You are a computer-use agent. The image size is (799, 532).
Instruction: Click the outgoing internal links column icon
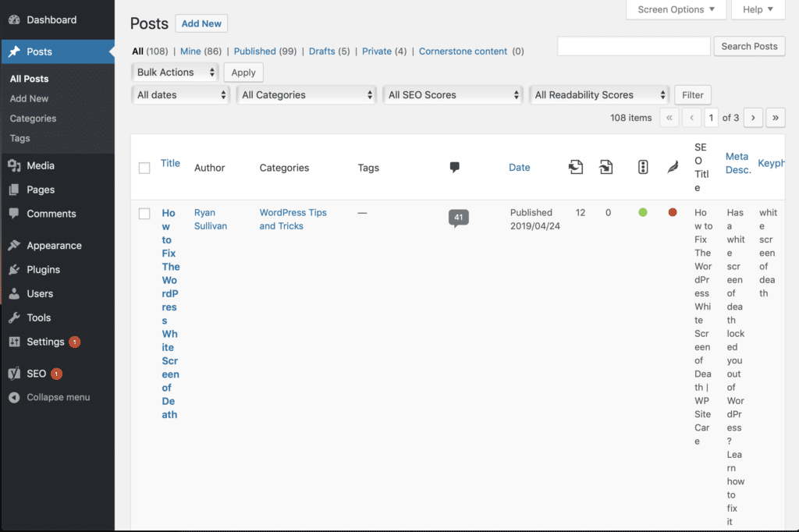576,167
